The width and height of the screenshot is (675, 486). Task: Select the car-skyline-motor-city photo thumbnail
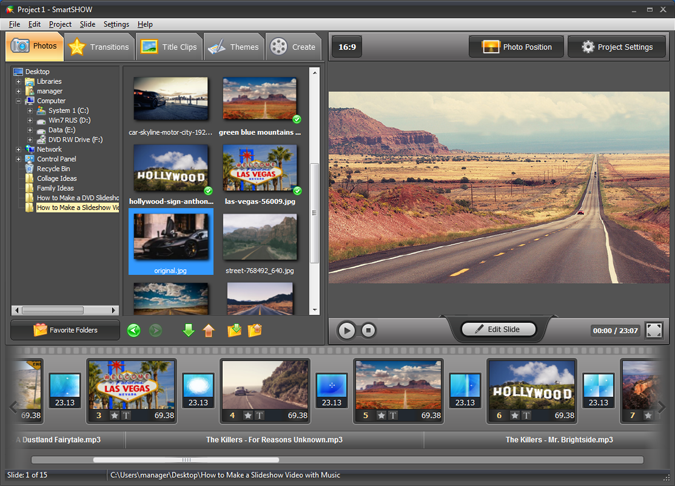coord(171,99)
